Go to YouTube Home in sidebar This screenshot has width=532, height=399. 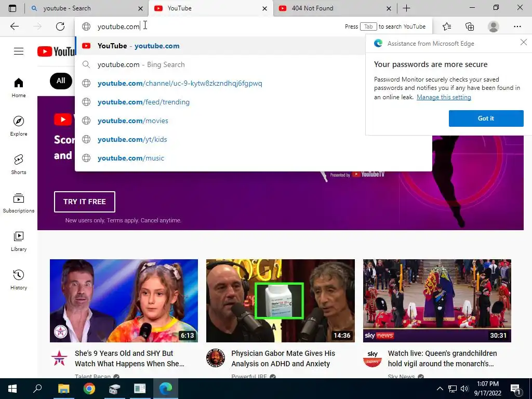point(19,87)
